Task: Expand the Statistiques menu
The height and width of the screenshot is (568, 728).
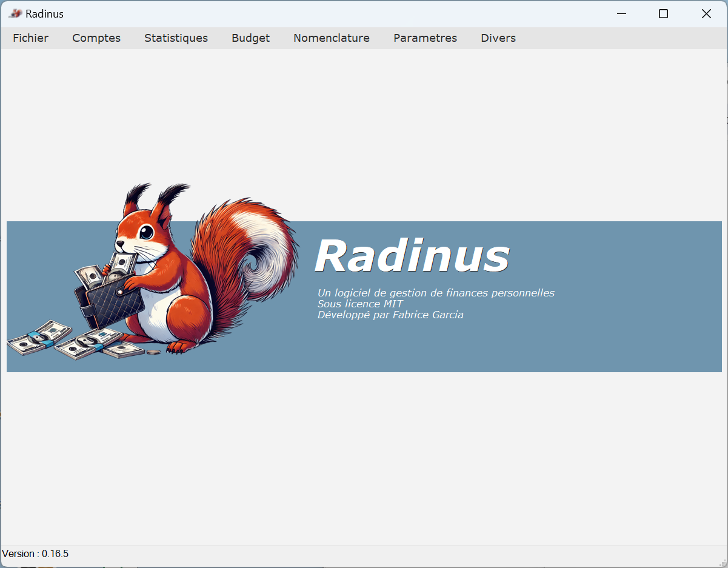Action: coord(176,38)
